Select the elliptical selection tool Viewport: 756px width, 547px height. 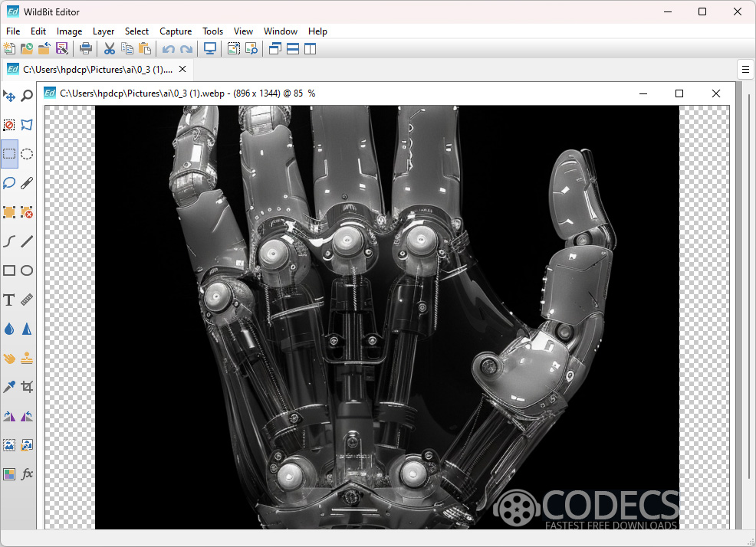pyautogui.click(x=27, y=154)
